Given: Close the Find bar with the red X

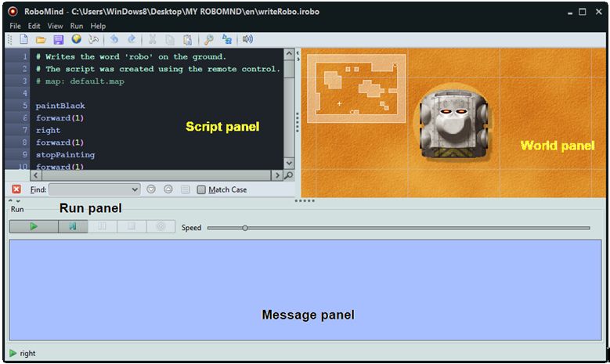Looking at the screenshot, I should [x=16, y=189].
